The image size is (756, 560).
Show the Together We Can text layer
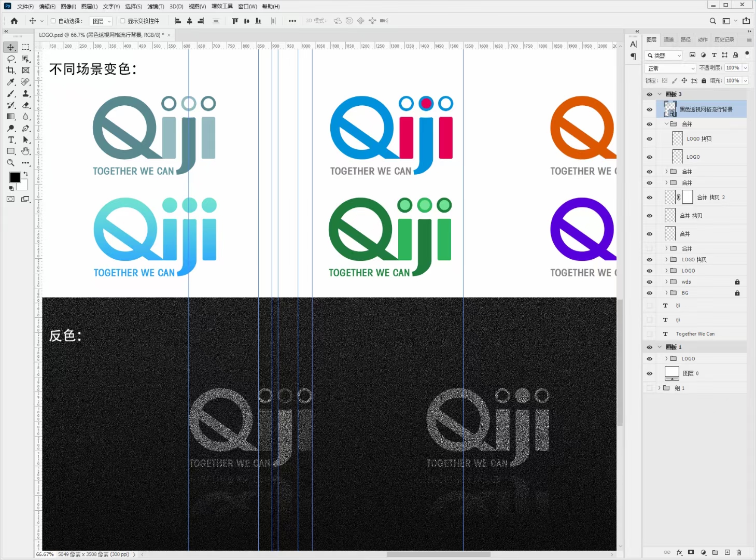(649, 334)
